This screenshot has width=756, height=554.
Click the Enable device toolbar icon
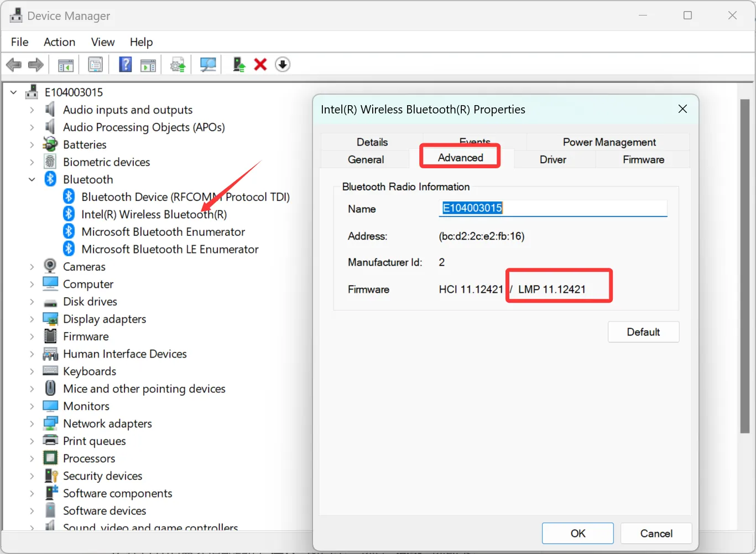pyautogui.click(x=239, y=65)
